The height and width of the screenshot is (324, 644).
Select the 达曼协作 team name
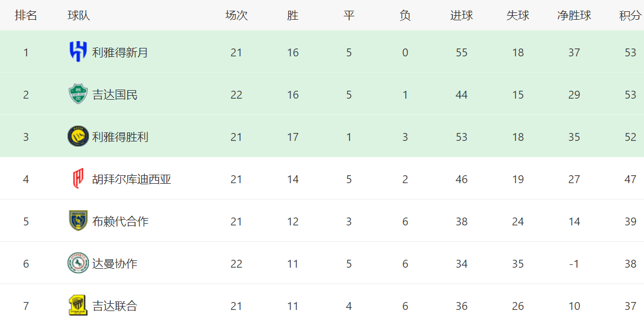[x=115, y=264]
